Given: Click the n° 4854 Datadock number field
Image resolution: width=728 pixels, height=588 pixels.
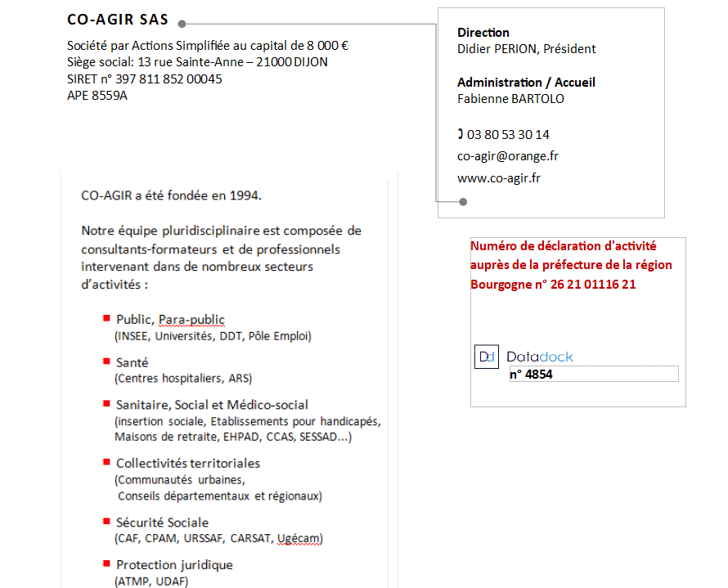Looking at the screenshot, I should pyautogui.click(x=593, y=375).
